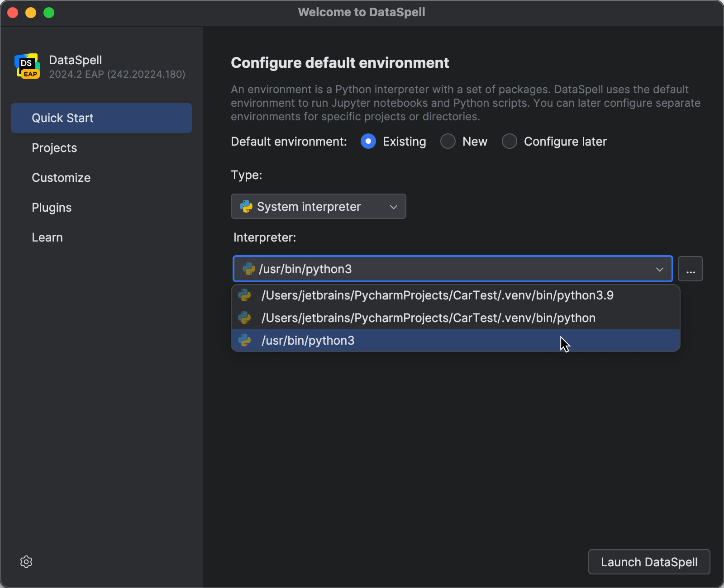Click the Python icon beside the CarTest venv python entry
This screenshot has height=588, width=724.
(x=245, y=318)
